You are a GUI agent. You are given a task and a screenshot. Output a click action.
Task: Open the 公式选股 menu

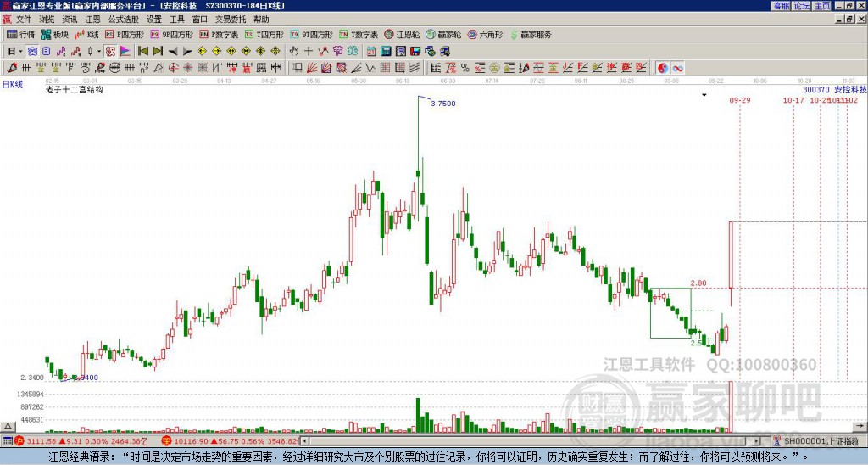tap(124, 20)
